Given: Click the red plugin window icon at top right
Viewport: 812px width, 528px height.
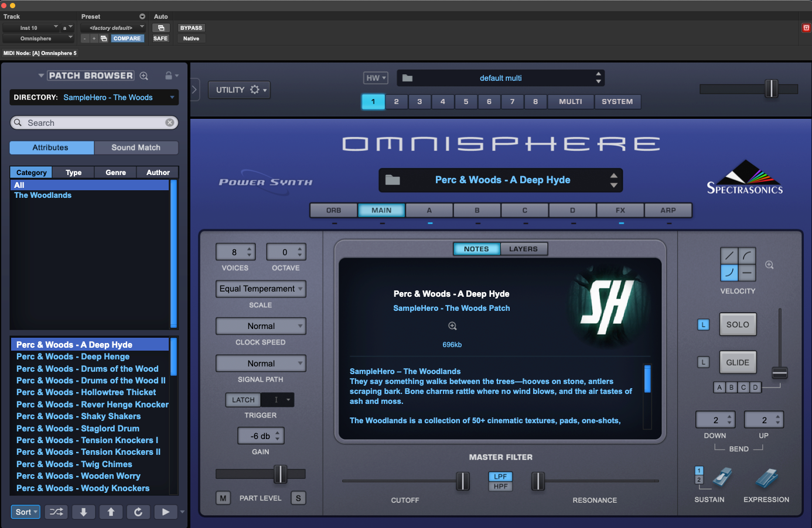Looking at the screenshot, I should tap(806, 28).
